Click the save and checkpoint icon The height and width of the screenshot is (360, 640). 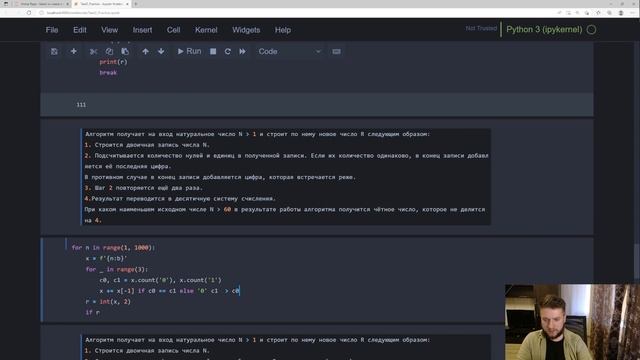[x=54, y=51]
